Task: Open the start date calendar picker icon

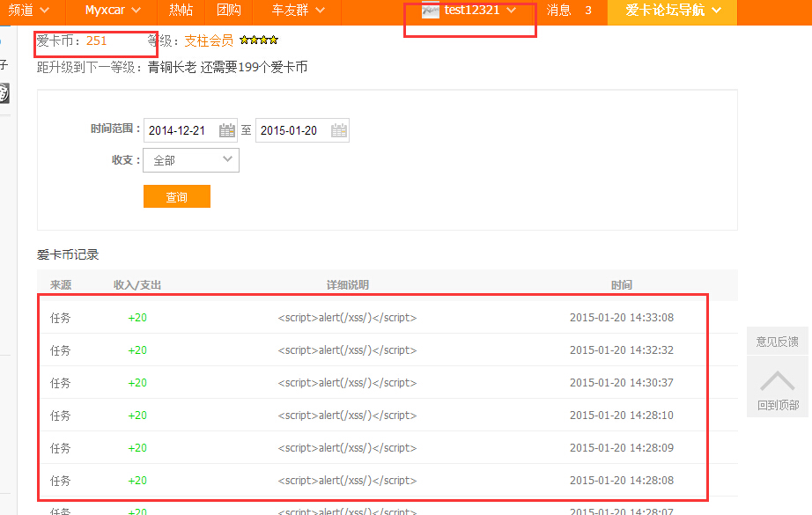Action: [227, 130]
